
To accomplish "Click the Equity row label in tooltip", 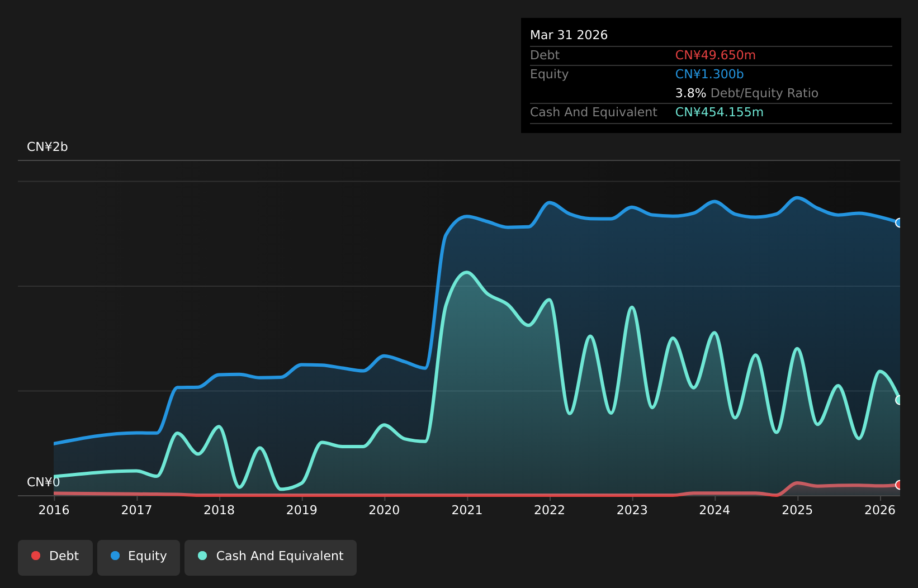I will coord(549,74).
